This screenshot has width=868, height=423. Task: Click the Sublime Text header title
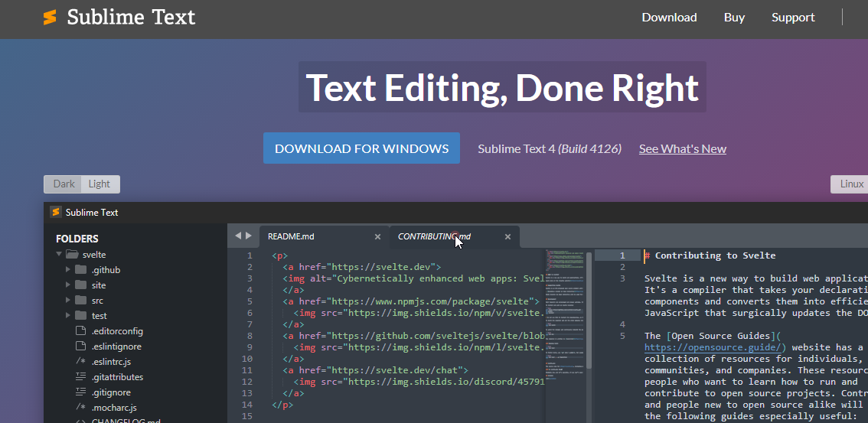[131, 17]
